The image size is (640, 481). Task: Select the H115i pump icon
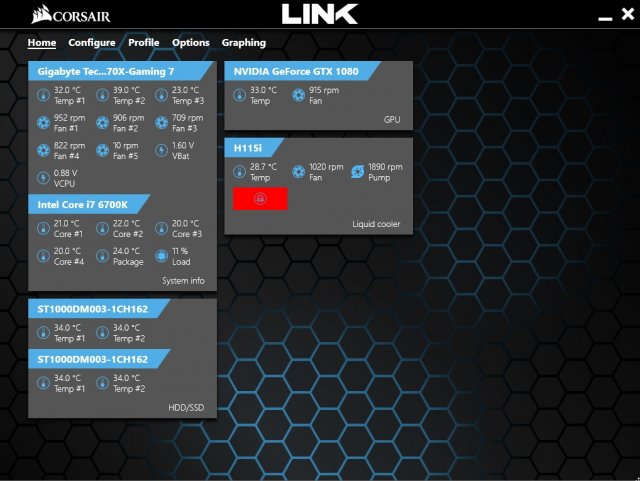coord(358,172)
